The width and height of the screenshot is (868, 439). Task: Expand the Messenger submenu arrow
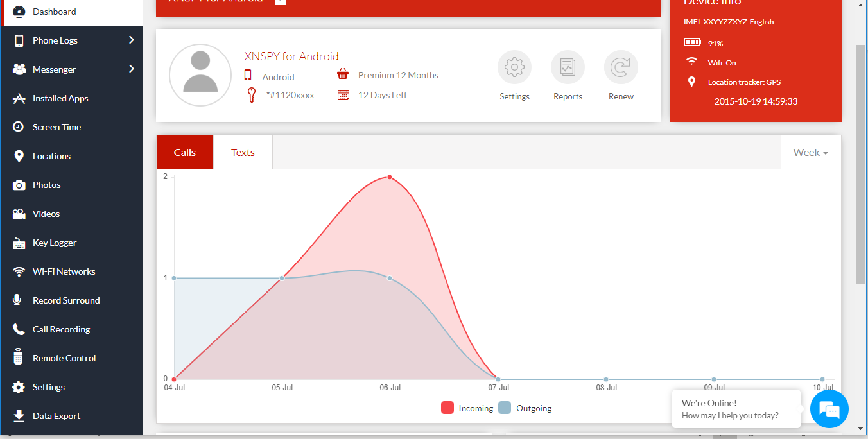(x=132, y=69)
